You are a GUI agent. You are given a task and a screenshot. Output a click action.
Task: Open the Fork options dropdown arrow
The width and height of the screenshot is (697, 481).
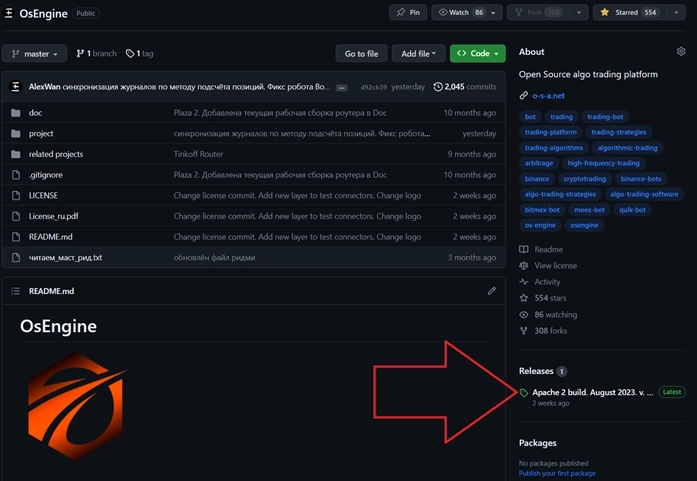579,12
